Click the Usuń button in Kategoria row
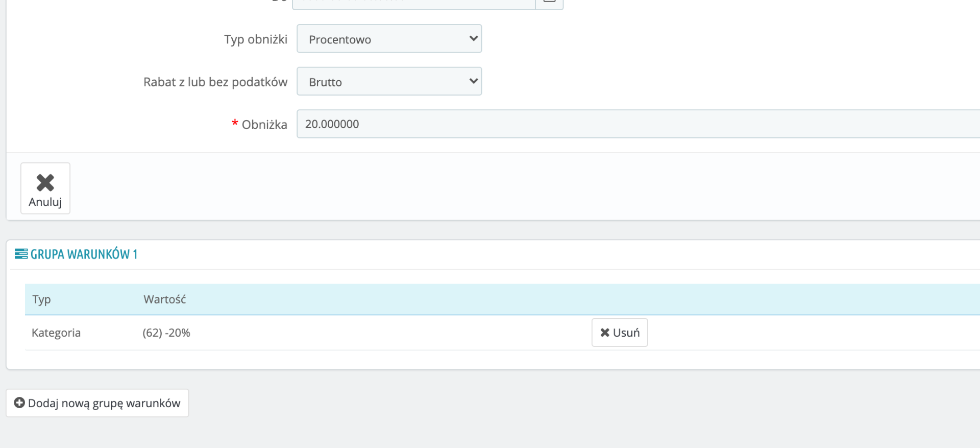Image resolution: width=980 pixels, height=448 pixels. click(x=620, y=333)
